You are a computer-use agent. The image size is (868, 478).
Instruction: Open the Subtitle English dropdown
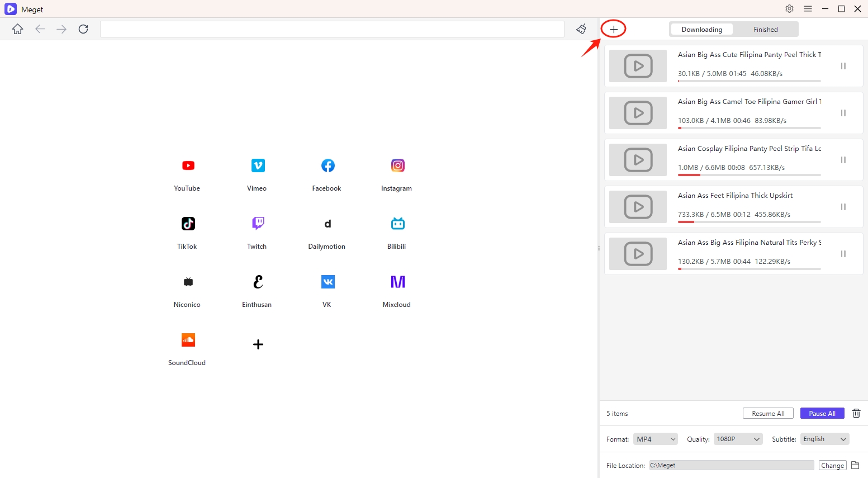pyautogui.click(x=824, y=439)
